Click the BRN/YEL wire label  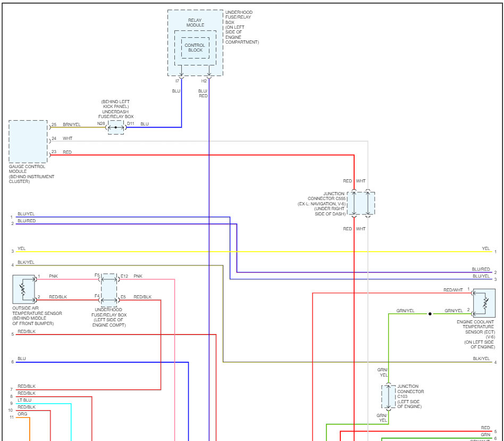coord(72,124)
